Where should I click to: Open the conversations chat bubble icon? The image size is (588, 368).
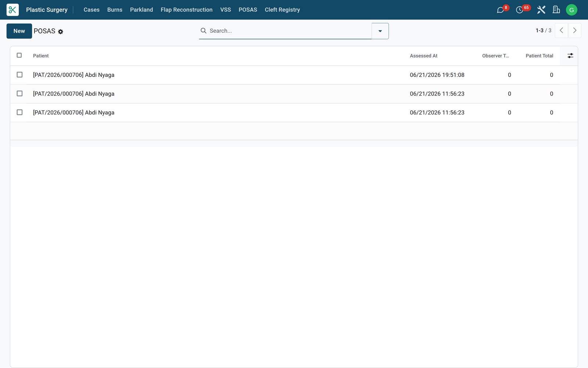pyautogui.click(x=500, y=10)
